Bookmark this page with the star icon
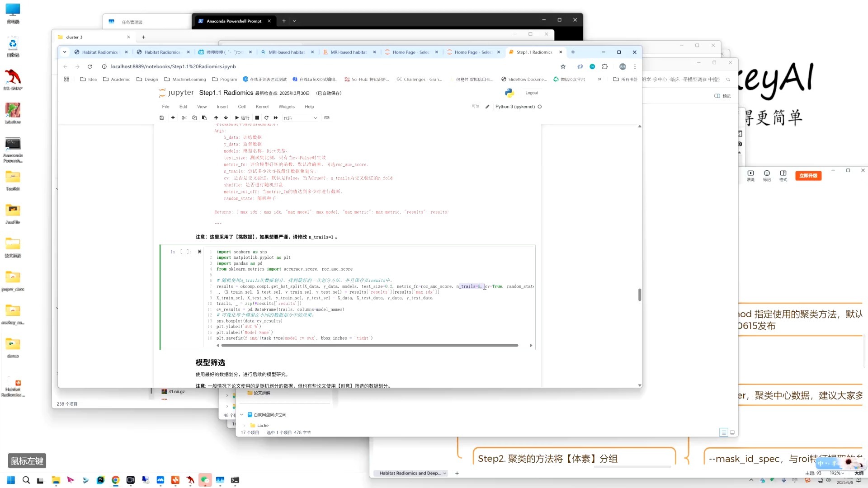This screenshot has width=868, height=488. [x=563, y=66]
